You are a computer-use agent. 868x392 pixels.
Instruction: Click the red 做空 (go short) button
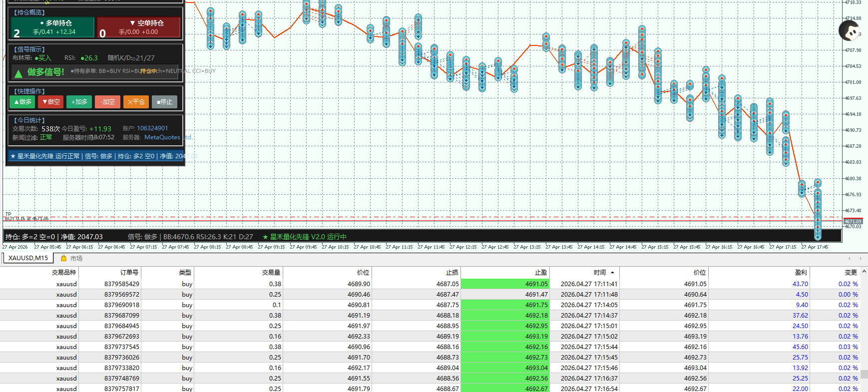(50, 102)
